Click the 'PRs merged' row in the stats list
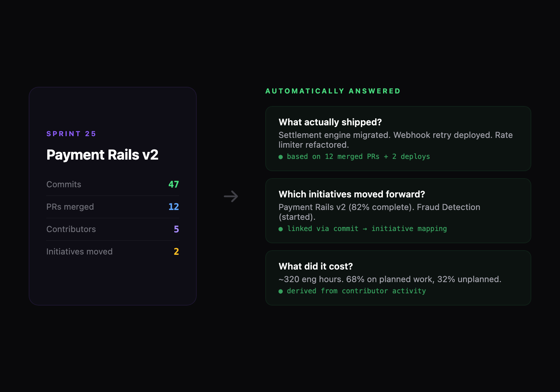The height and width of the screenshot is (392, 560). click(113, 207)
